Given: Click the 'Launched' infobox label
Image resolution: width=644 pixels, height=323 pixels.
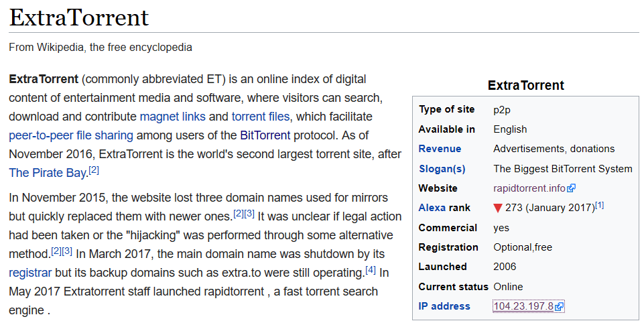Looking at the screenshot, I should [443, 267].
